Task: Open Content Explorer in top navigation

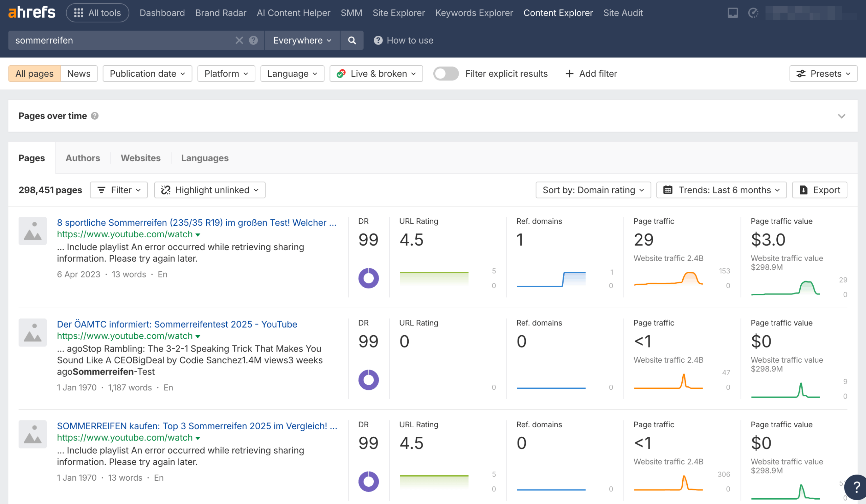Action: [x=558, y=13]
